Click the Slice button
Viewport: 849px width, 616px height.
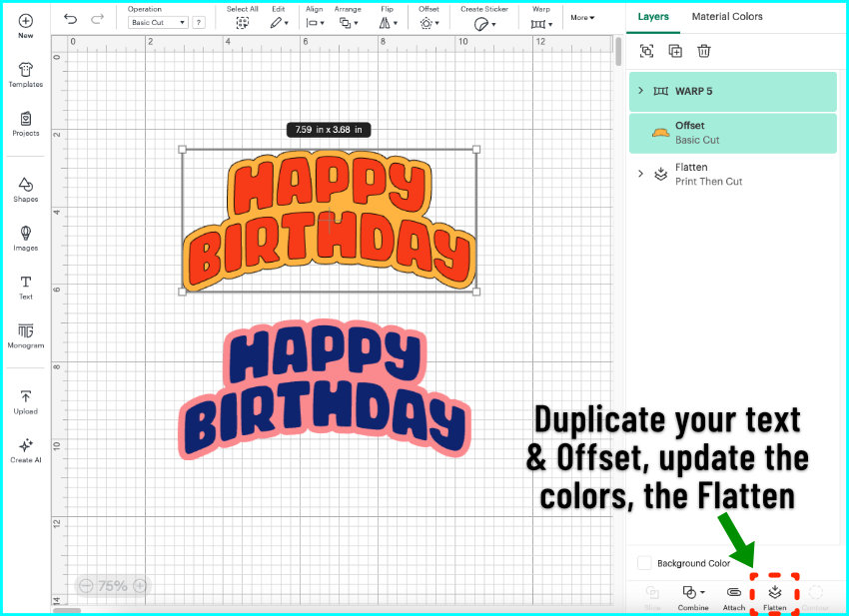(x=652, y=598)
